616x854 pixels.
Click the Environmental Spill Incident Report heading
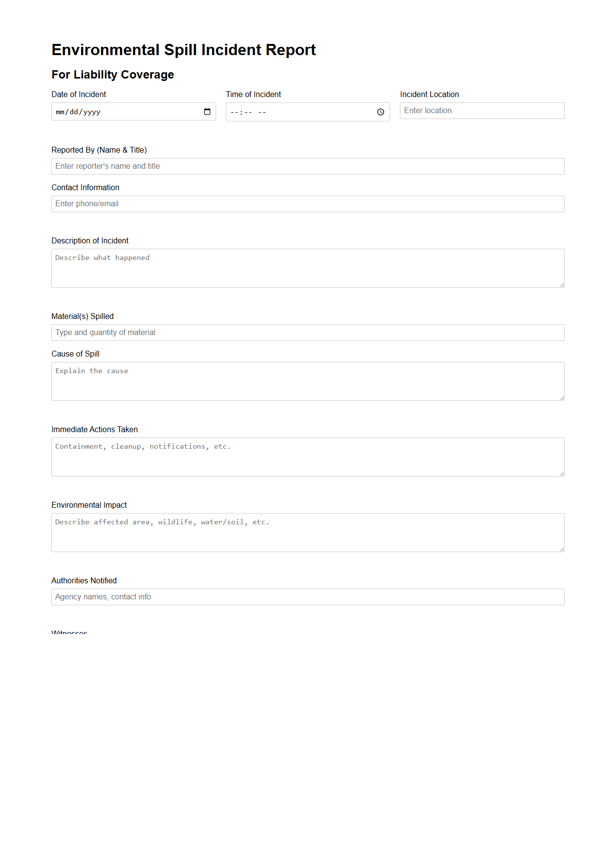(x=184, y=50)
